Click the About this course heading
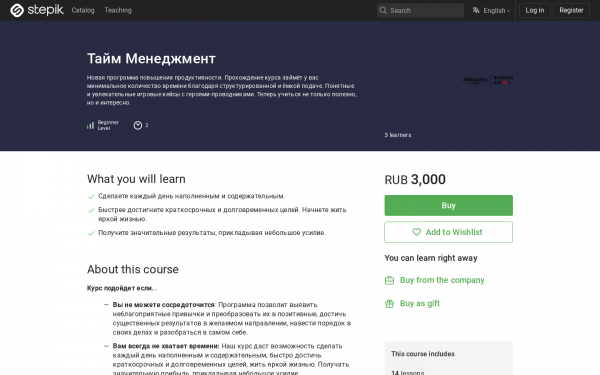 click(x=133, y=269)
